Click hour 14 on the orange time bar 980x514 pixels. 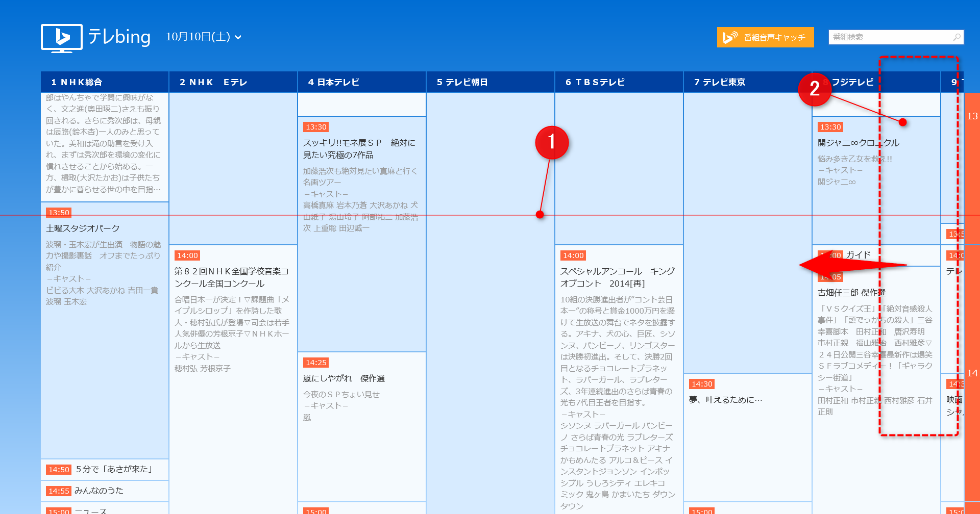972,373
